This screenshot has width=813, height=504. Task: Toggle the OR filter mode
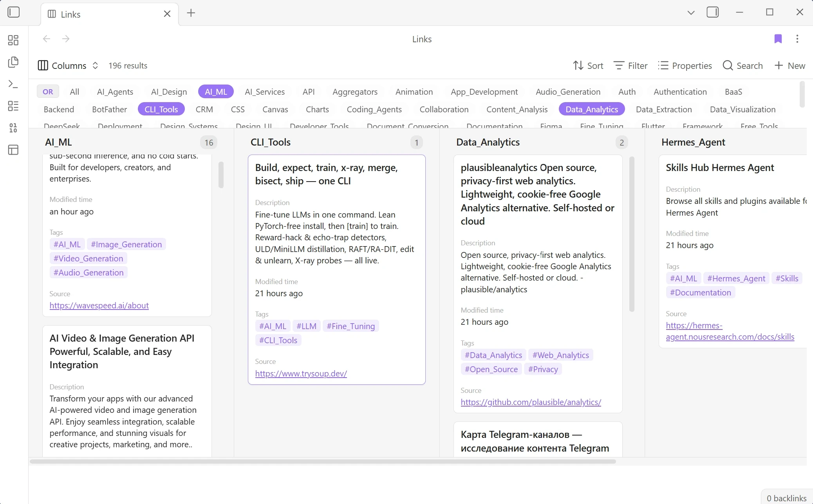point(48,92)
